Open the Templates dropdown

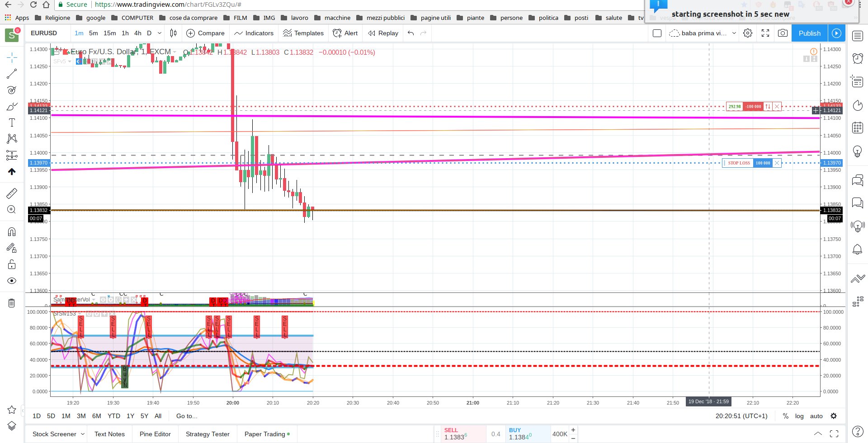pyautogui.click(x=303, y=33)
